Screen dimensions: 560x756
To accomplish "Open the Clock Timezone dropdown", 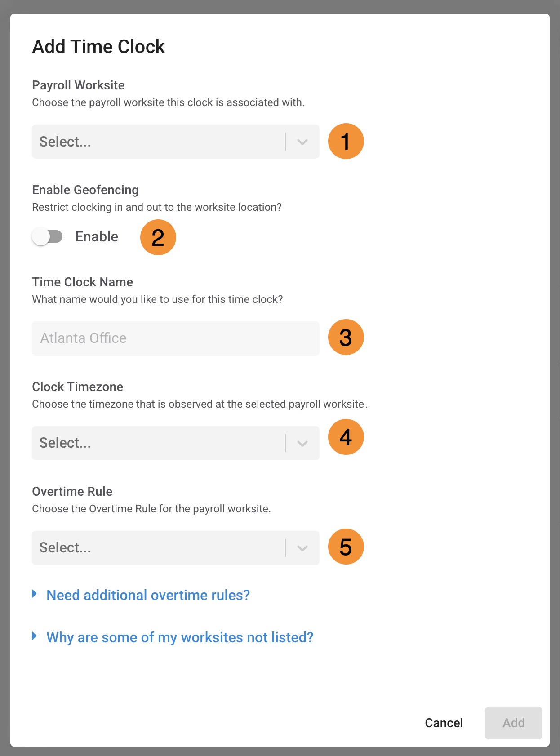I will point(175,443).
